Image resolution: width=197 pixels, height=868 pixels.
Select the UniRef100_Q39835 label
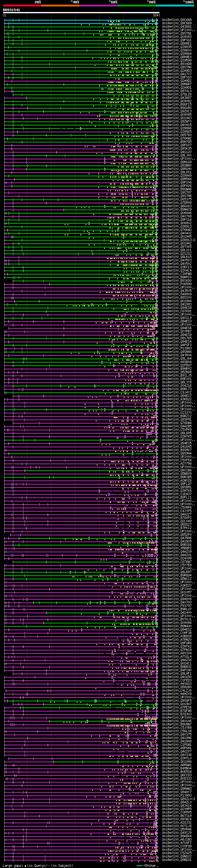point(176,47)
